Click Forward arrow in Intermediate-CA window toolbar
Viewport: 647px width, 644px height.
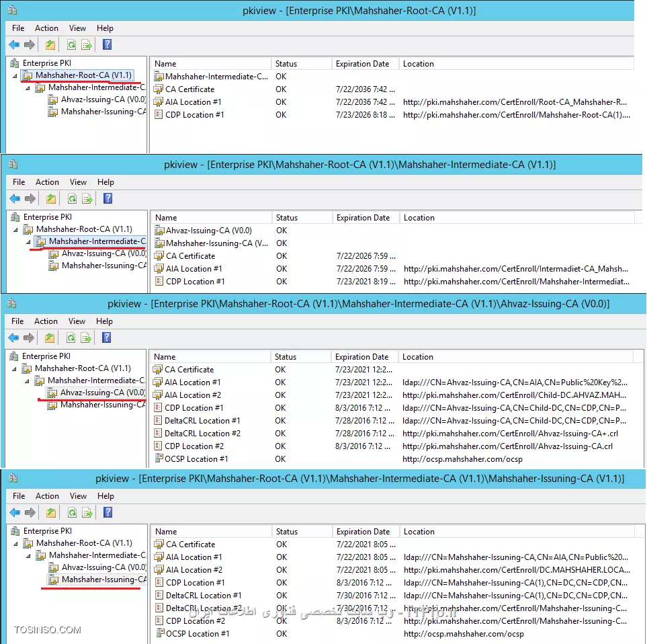click(30, 198)
